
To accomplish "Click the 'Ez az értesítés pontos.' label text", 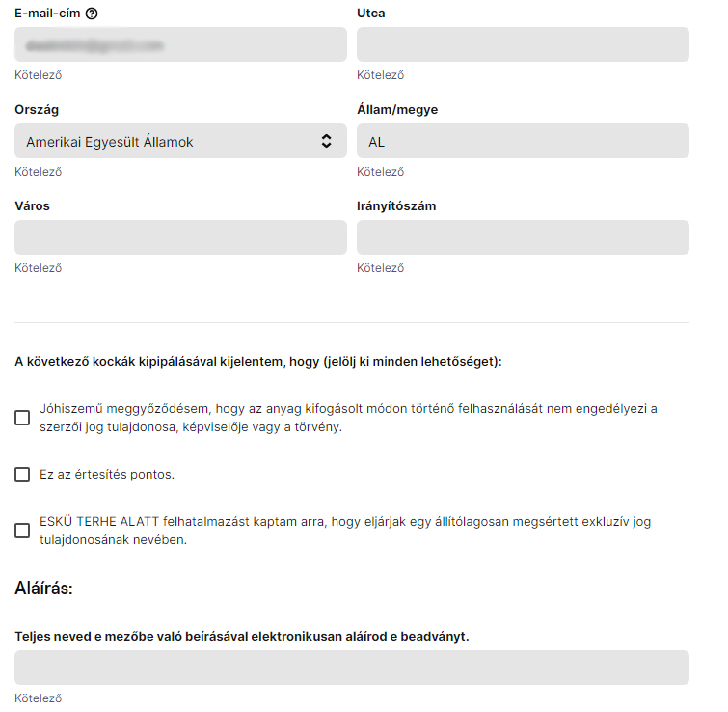I will [x=107, y=475].
